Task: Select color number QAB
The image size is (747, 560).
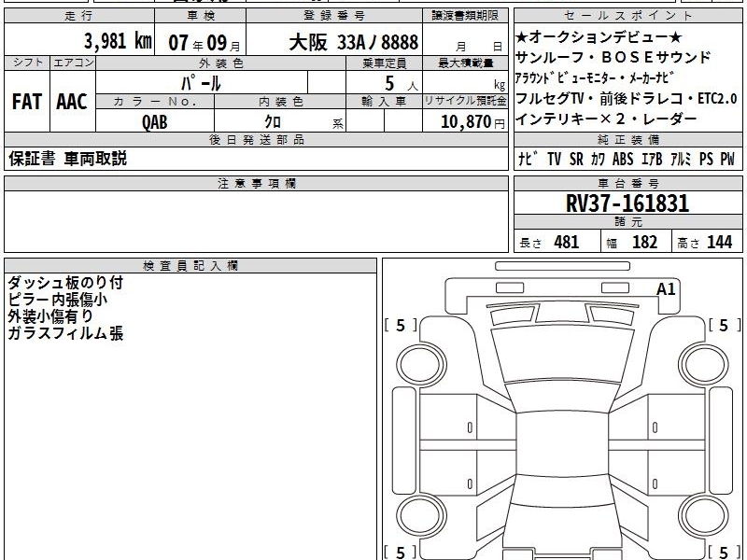Action: pos(155,122)
